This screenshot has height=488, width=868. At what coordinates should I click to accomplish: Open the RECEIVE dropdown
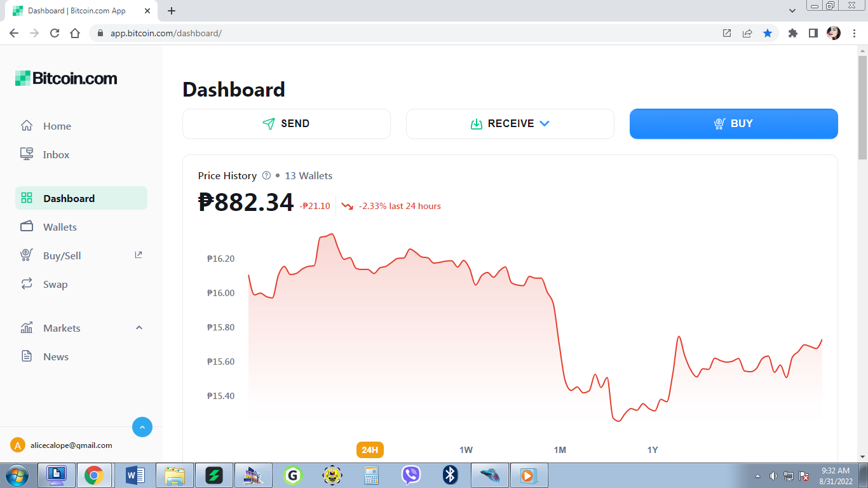pos(510,124)
